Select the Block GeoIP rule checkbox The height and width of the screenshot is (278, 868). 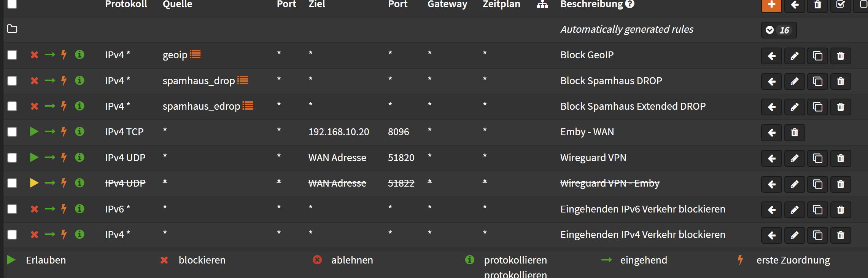coord(12,55)
